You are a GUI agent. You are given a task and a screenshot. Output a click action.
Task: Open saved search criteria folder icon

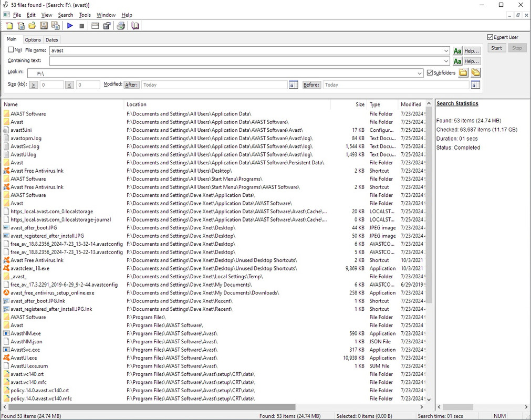pos(32,26)
